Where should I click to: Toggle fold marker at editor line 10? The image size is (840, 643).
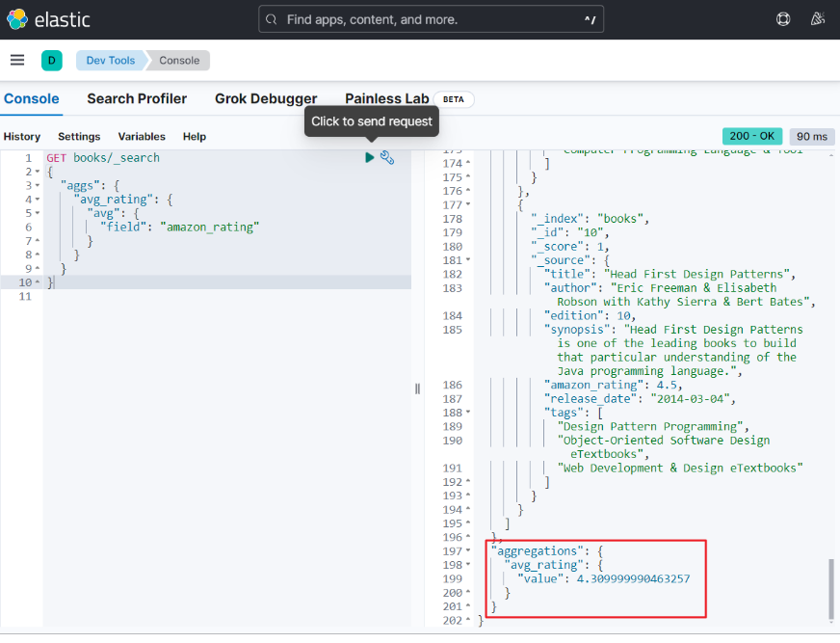coord(38,282)
